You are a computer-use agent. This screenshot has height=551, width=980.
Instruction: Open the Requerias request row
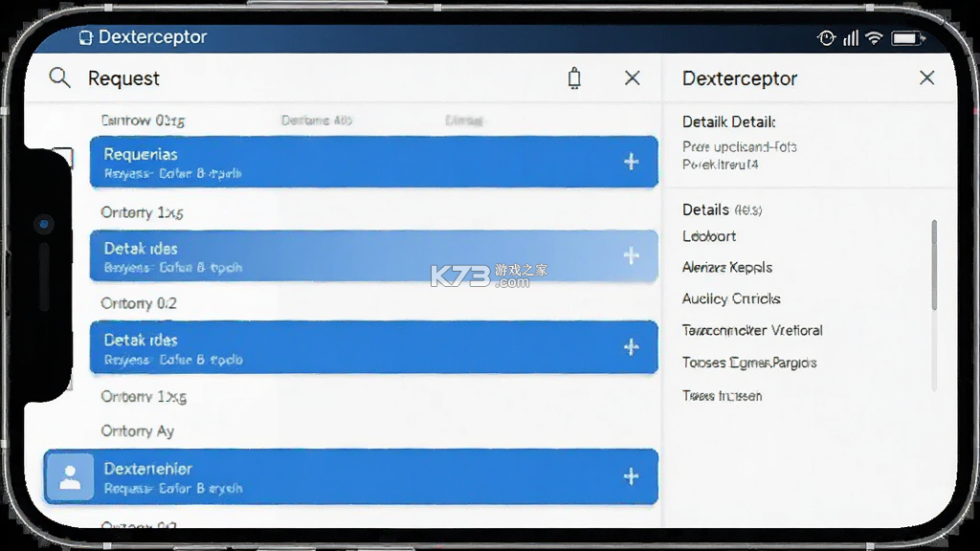click(x=374, y=162)
